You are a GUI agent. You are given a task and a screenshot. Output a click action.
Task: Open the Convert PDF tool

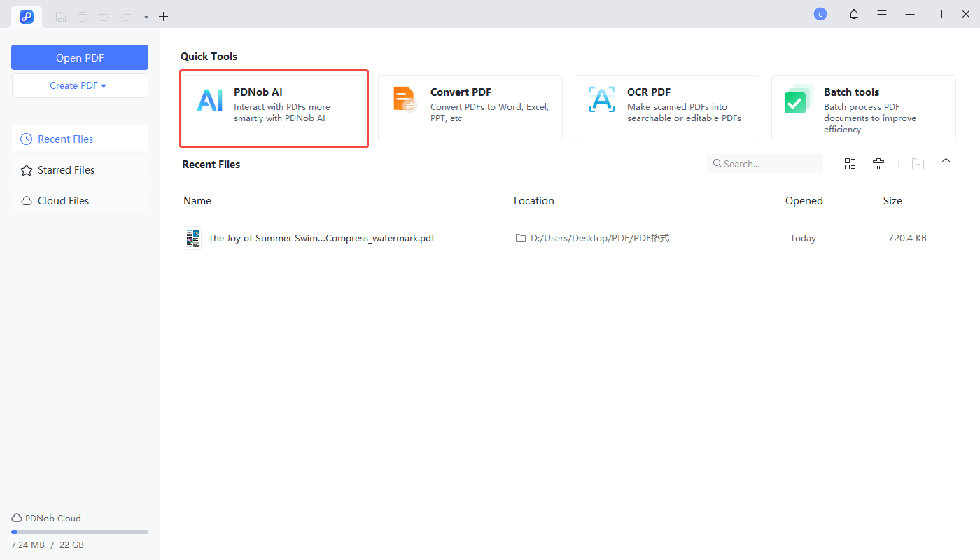tap(470, 108)
